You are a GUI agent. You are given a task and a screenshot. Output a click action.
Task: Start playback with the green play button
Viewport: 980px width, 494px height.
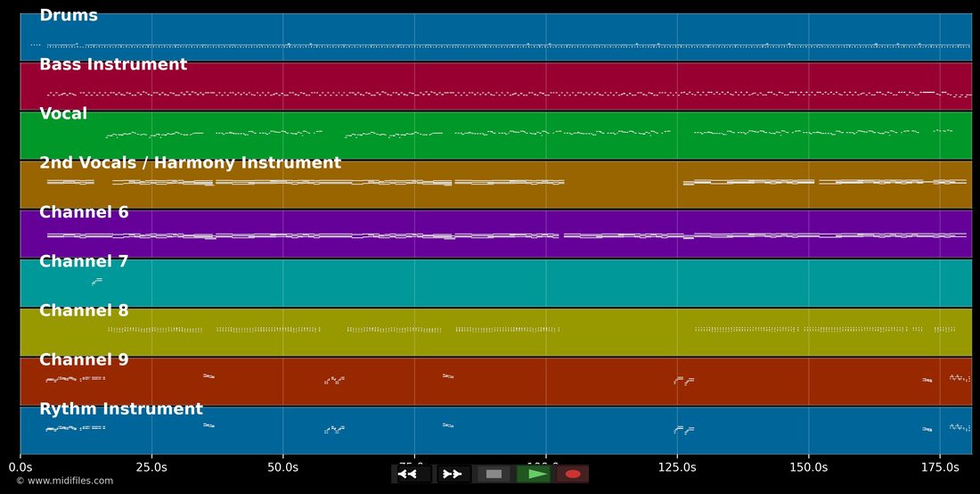coord(533,474)
